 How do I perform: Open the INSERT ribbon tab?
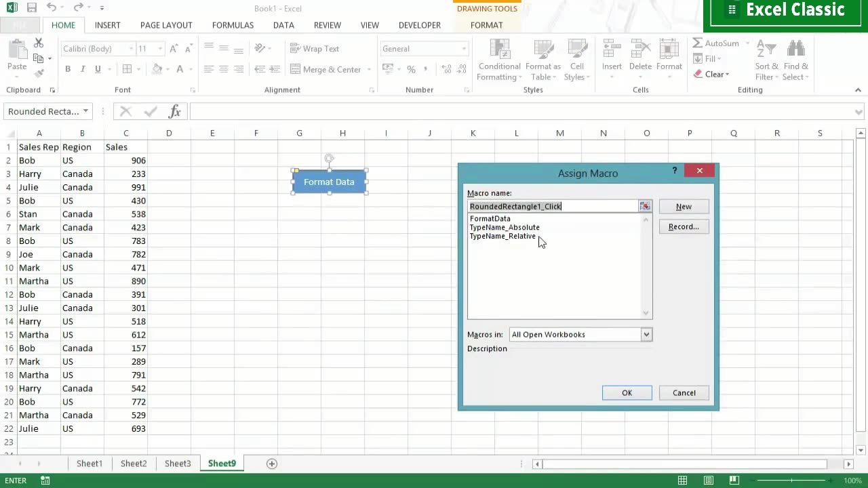[108, 25]
